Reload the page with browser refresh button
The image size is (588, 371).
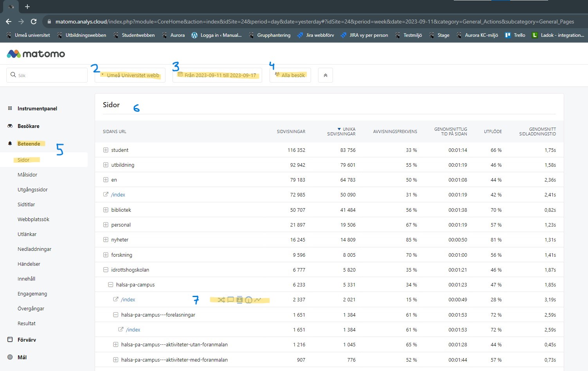(34, 22)
